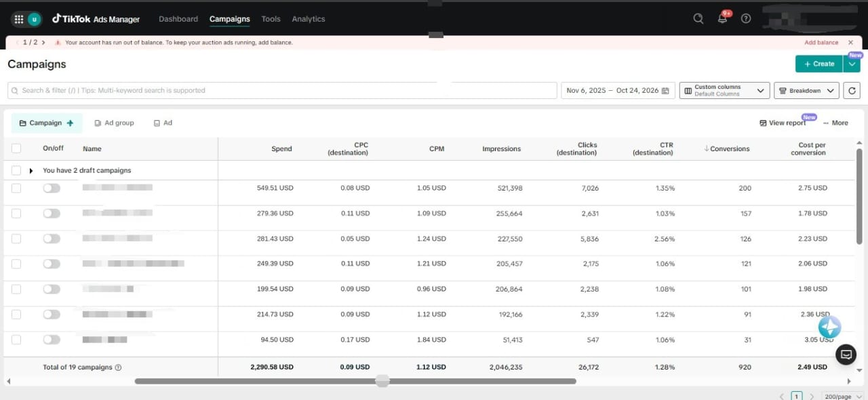Open the Custom columns dropdown
The width and height of the screenshot is (868, 400).
pyautogui.click(x=724, y=90)
